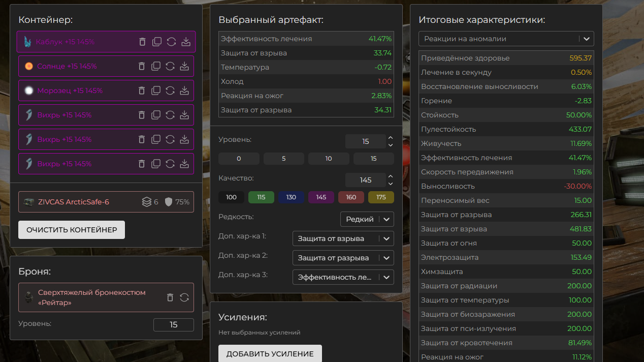
Task: Set artifact level preset to 5
Action: pyautogui.click(x=283, y=159)
